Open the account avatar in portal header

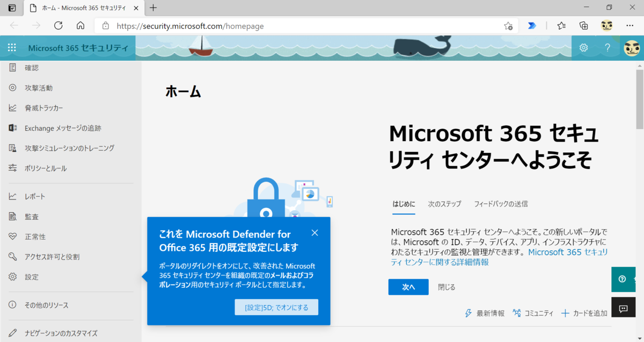(632, 48)
